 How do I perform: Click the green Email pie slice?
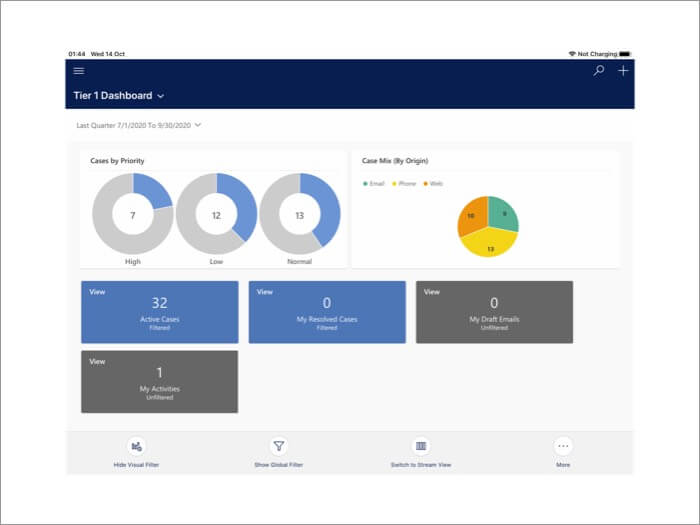click(504, 214)
